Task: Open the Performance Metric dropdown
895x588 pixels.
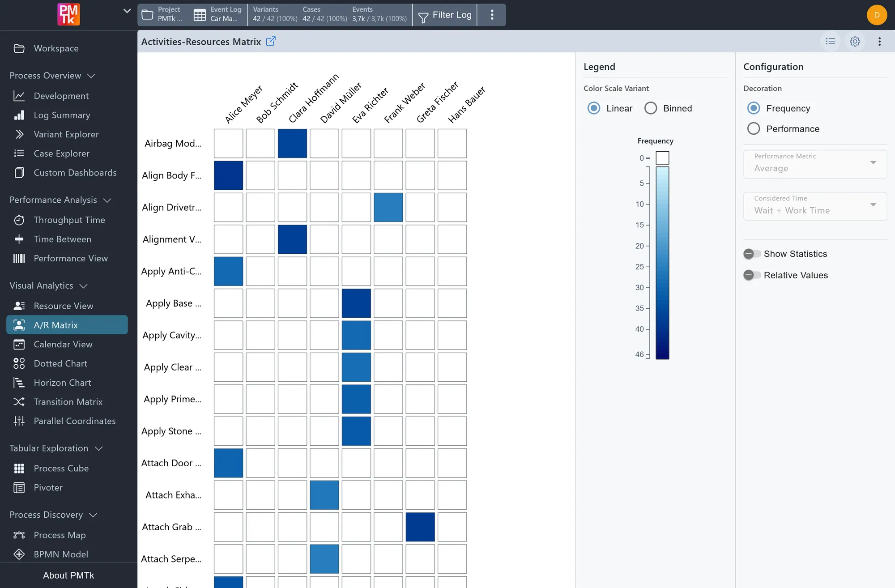Action: pos(815,164)
